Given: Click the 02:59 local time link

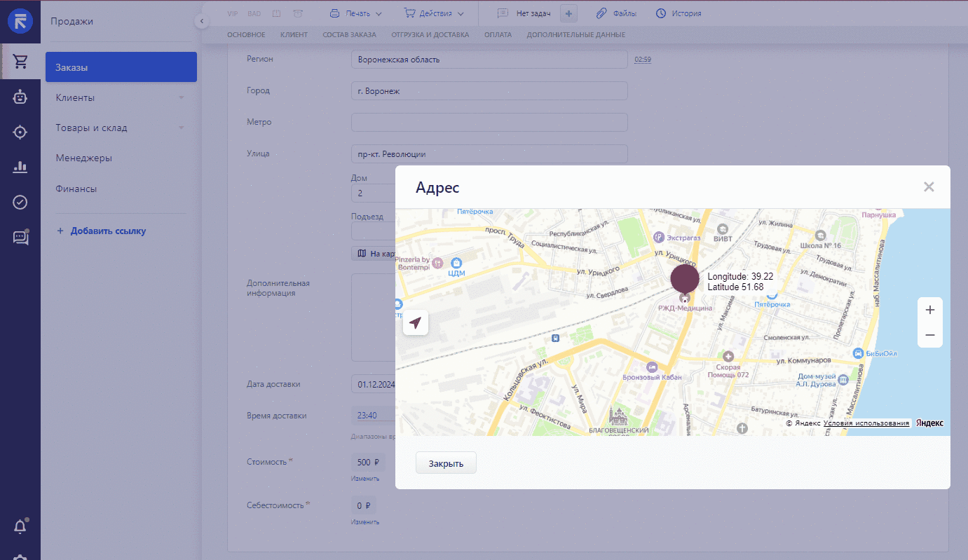Looking at the screenshot, I should click(643, 60).
